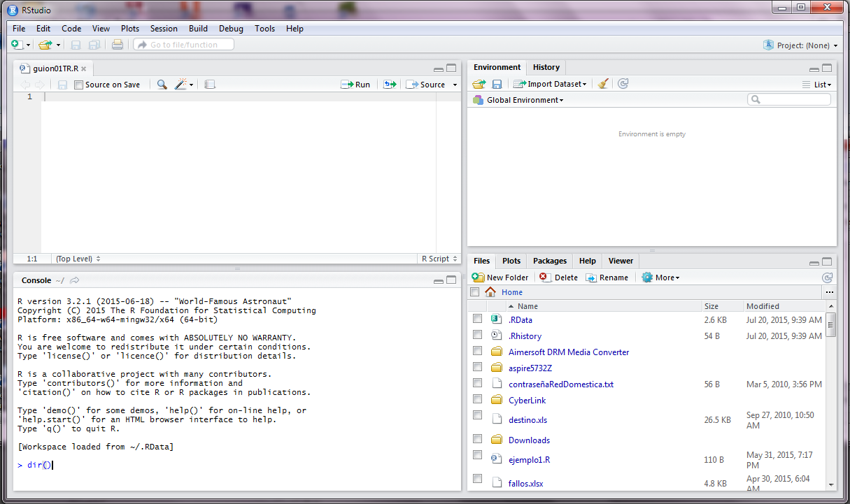Open the Project: (None) dropdown
Viewport: 850px width, 504px height.
(800, 45)
